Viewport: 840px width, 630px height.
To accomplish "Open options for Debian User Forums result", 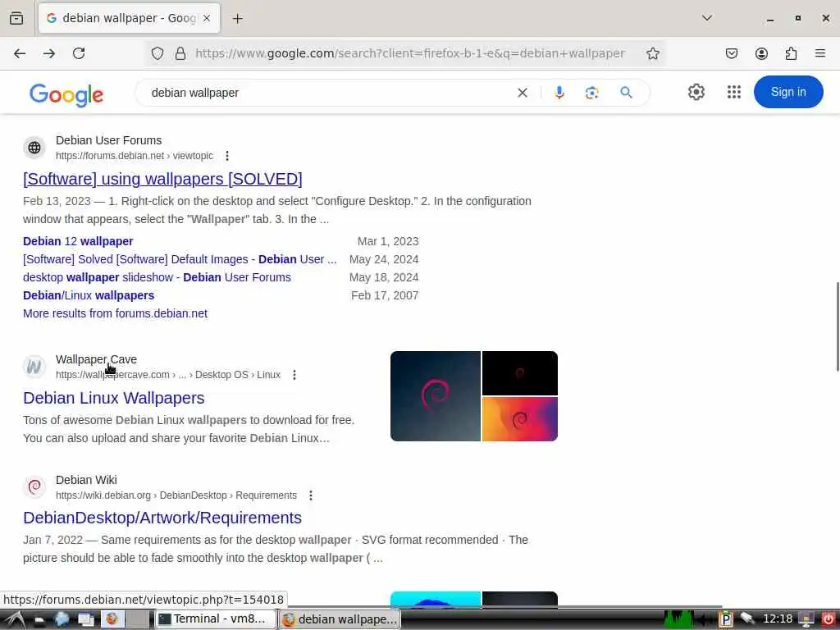I will click(x=227, y=156).
